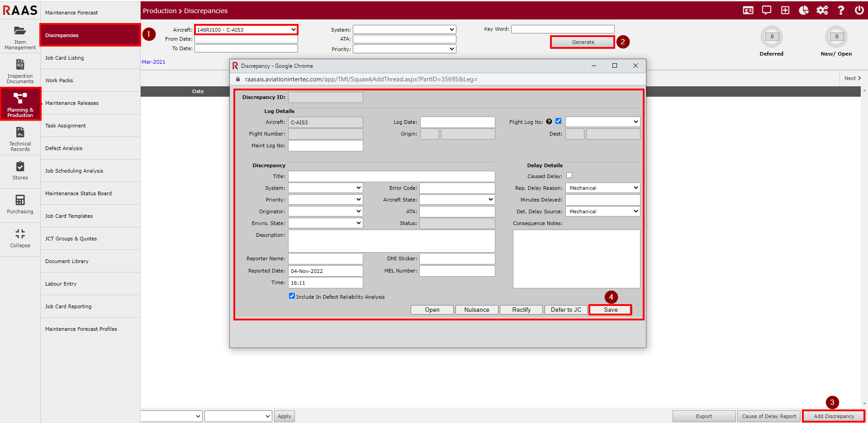Open the chat message bubble icon

767,10
